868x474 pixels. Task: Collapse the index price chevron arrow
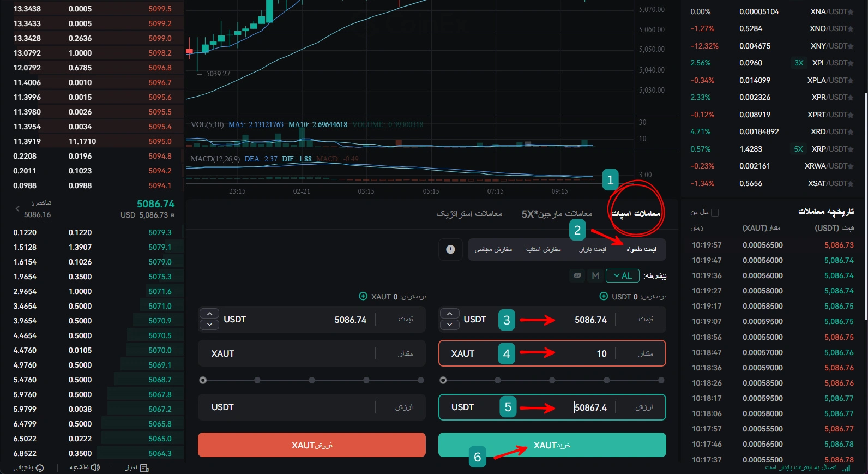[x=17, y=208]
